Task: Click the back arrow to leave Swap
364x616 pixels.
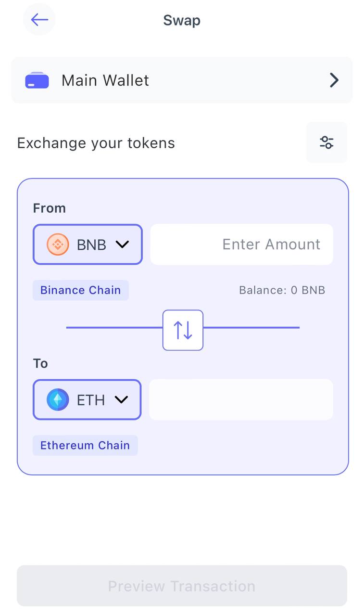Action: (39, 20)
